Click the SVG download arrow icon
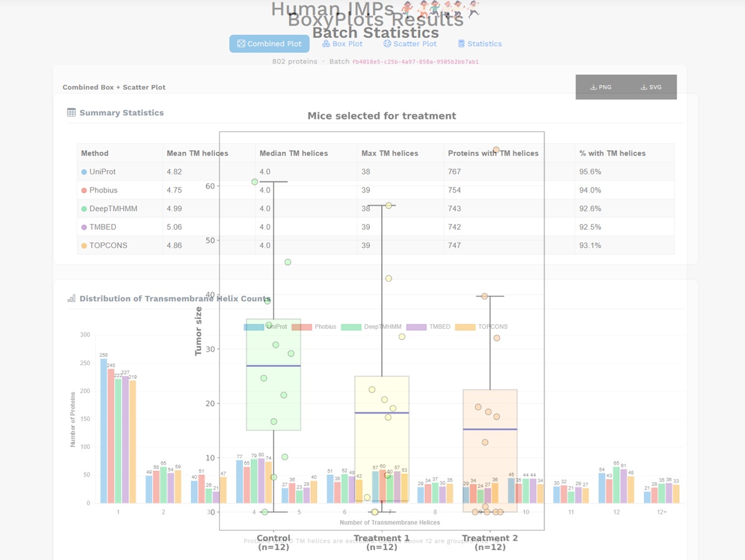This screenshot has height=560, width=745. pyautogui.click(x=643, y=87)
